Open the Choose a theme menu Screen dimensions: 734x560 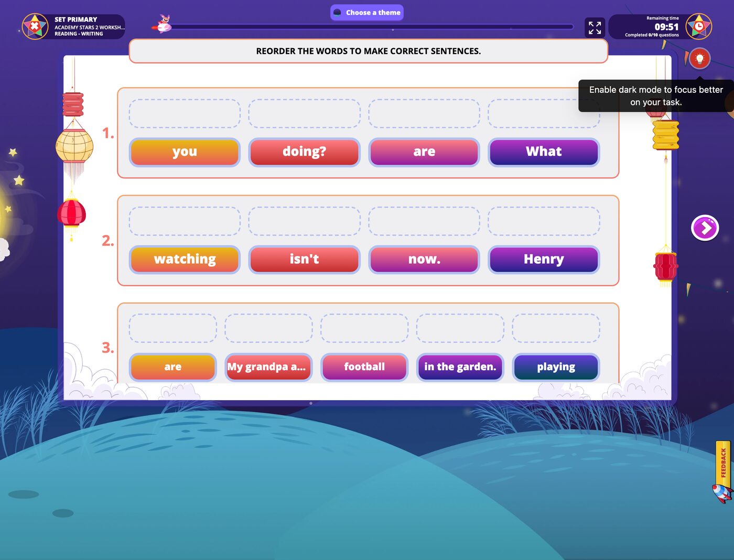coord(367,13)
